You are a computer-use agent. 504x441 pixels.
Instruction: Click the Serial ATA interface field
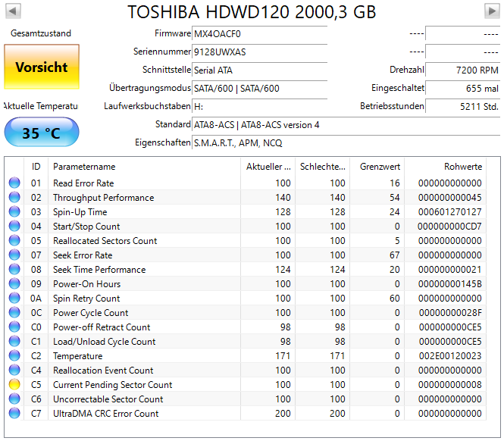[x=260, y=70]
